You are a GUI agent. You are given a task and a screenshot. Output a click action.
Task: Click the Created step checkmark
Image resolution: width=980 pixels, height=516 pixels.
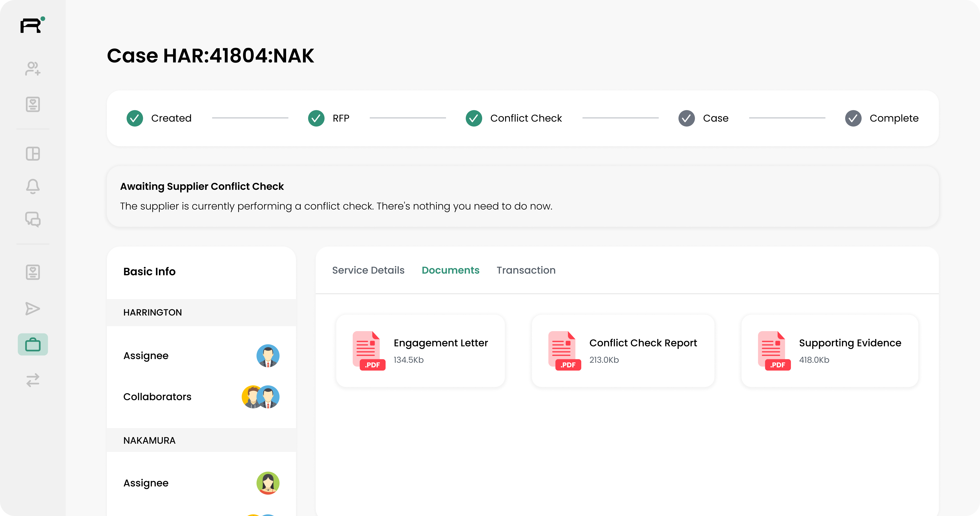pos(135,118)
